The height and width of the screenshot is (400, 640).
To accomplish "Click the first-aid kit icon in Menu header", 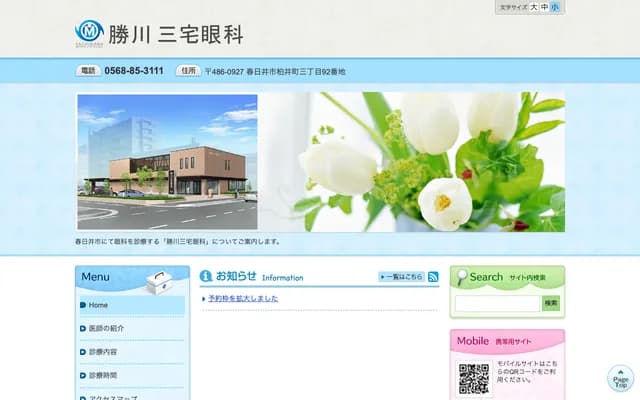I will point(158,283).
